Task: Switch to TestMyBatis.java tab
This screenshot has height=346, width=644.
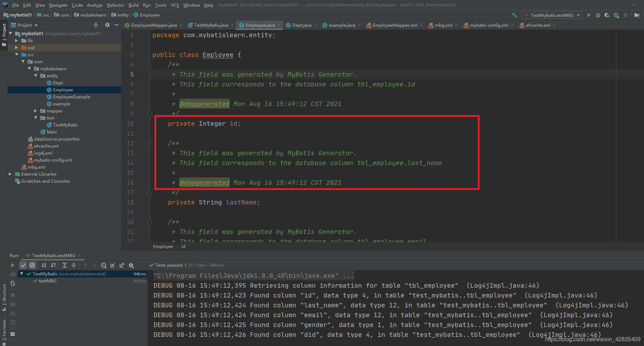Action: click(211, 25)
